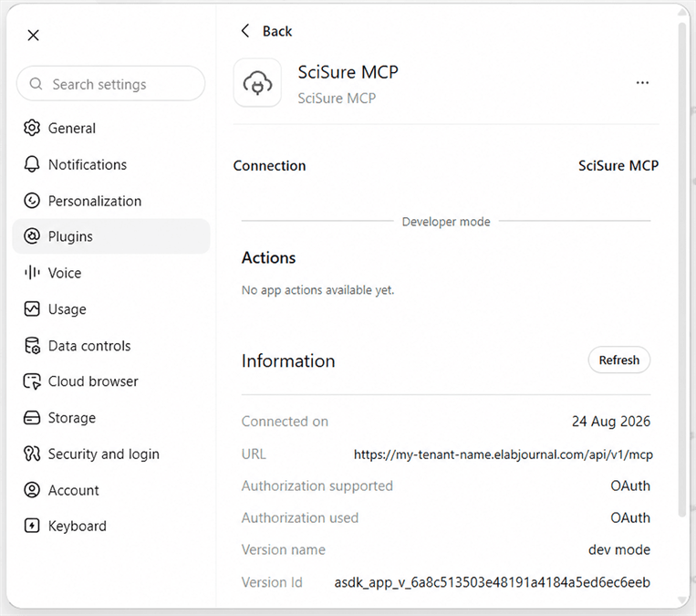
Task: Open Cloud browser settings
Action: pos(110,381)
